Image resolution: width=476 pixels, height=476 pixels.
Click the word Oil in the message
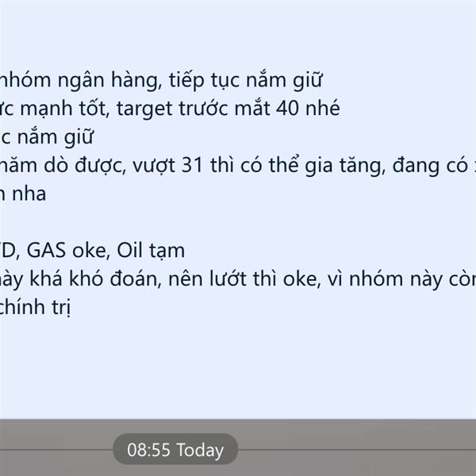(x=129, y=251)
